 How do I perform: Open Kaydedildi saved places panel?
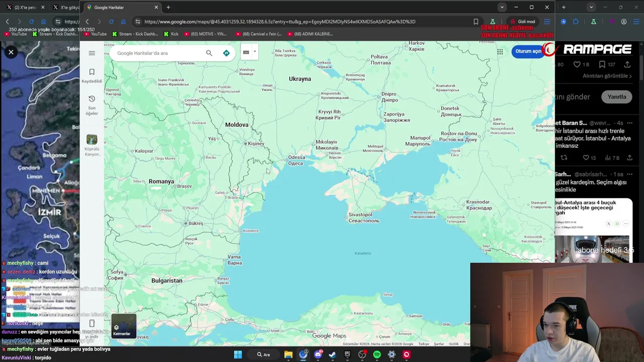coord(92,76)
